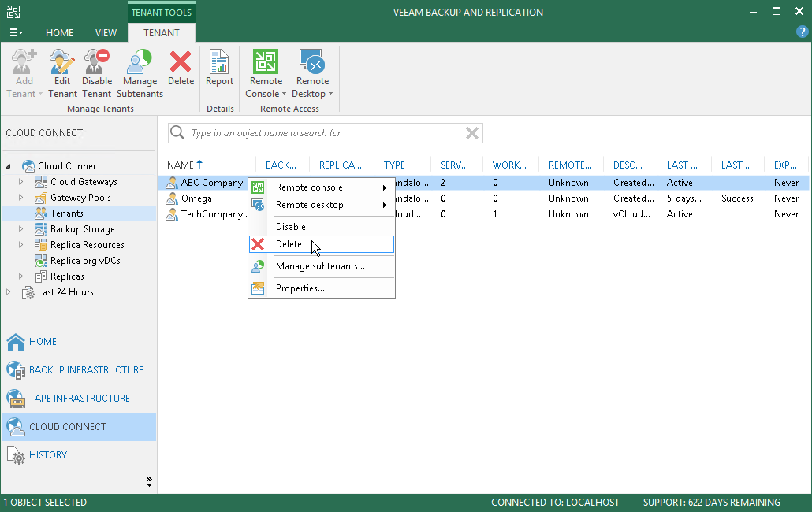Click the Disable Tenant ribbon icon
The image size is (812, 512).
[x=97, y=61]
